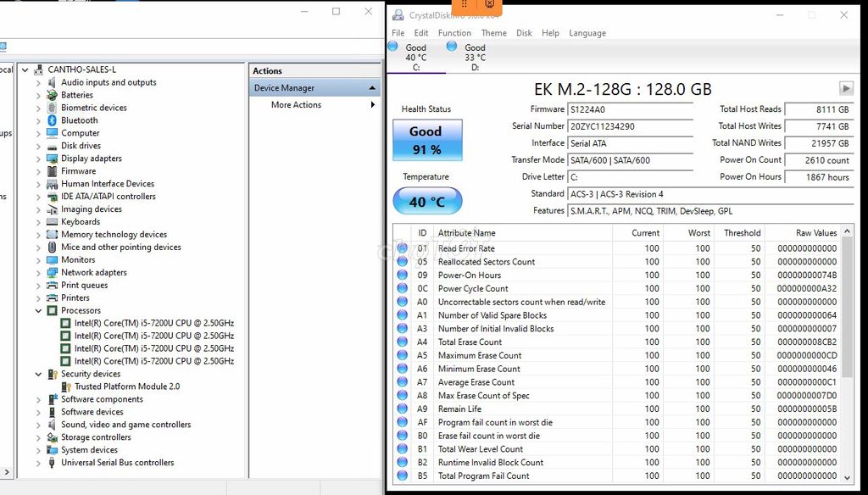The image size is (868, 495).
Task: Click the Batteries icon in Device Manager
Action: click(52, 95)
